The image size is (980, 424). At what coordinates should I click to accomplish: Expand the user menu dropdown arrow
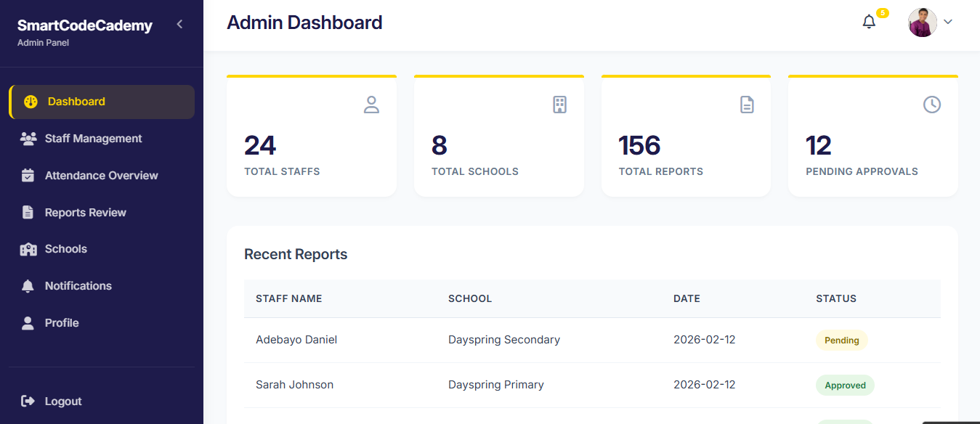[x=948, y=23]
